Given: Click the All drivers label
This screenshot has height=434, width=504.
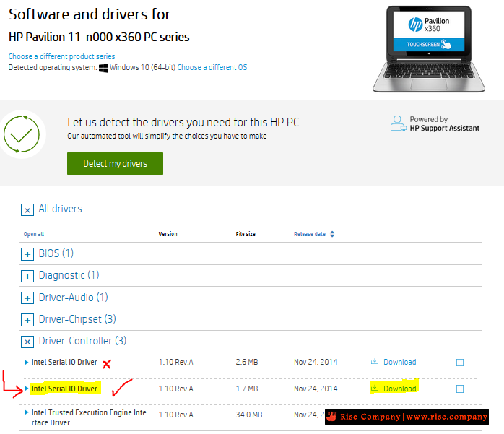Looking at the screenshot, I should point(61,209).
